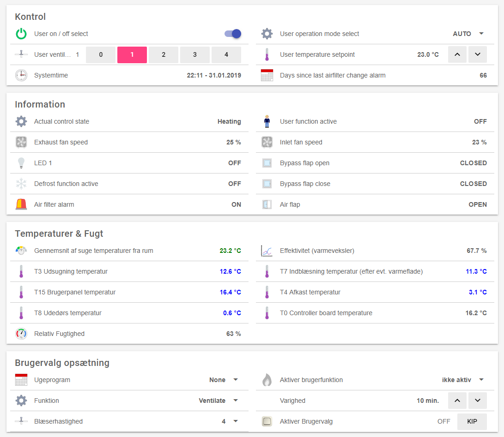Click the Effektivitet chart icon
504x437 pixels.
(x=267, y=251)
